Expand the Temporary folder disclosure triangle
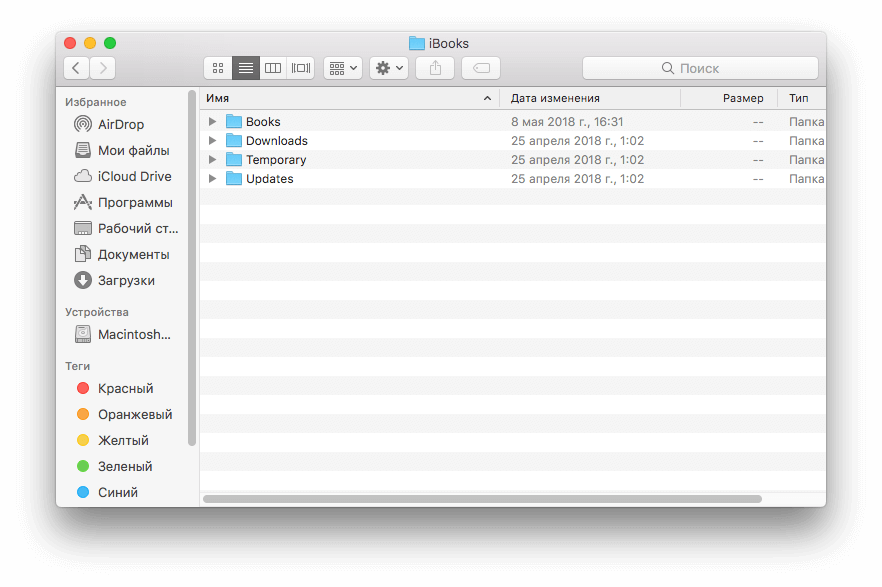 pyautogui.click(x=213, y=160)
